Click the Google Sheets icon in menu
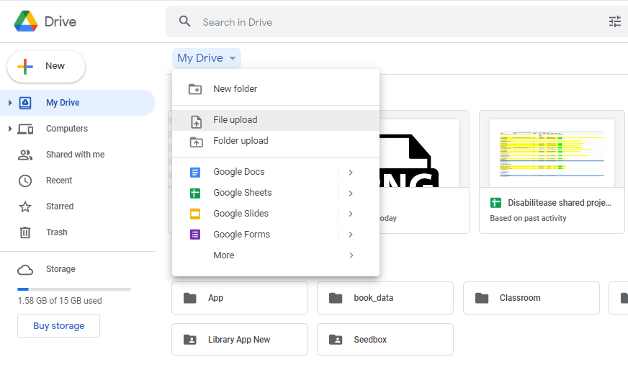Screen dimensions: 628x366 pyautogui.click(x=195, y=193)
